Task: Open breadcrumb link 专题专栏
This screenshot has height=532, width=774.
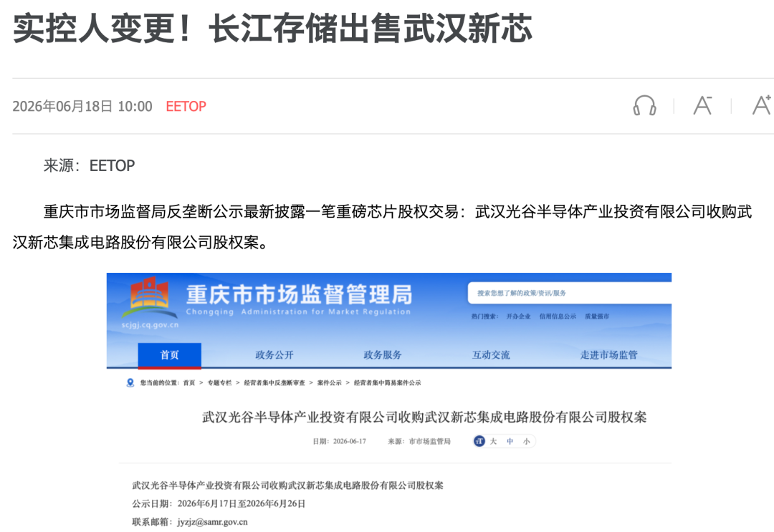Action: [220, 383]
